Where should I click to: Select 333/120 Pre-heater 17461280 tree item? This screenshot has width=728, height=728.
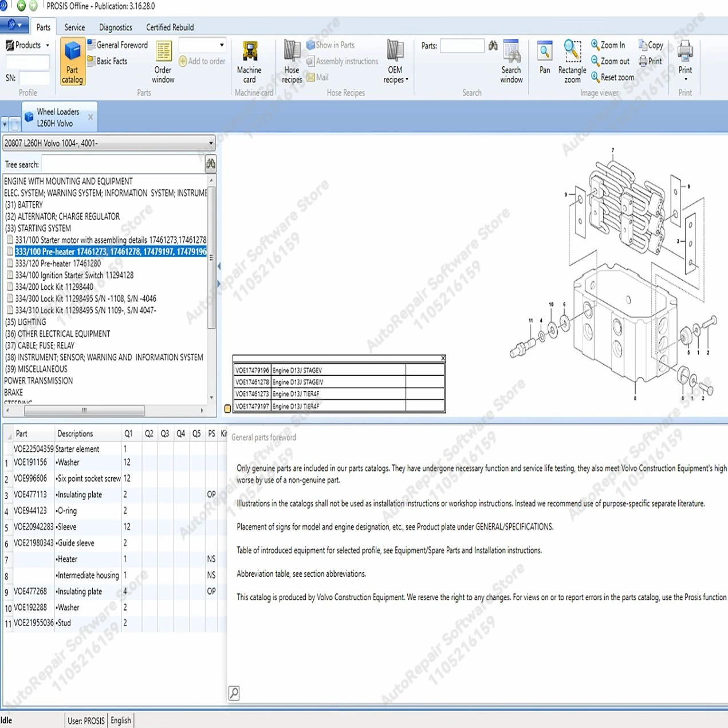58,263
